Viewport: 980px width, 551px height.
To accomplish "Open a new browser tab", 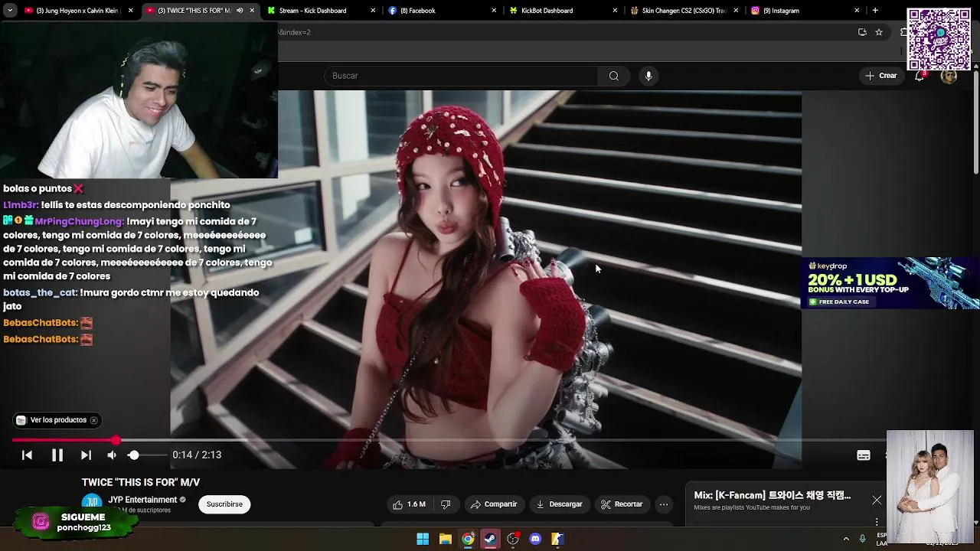I will pos(875,11).
